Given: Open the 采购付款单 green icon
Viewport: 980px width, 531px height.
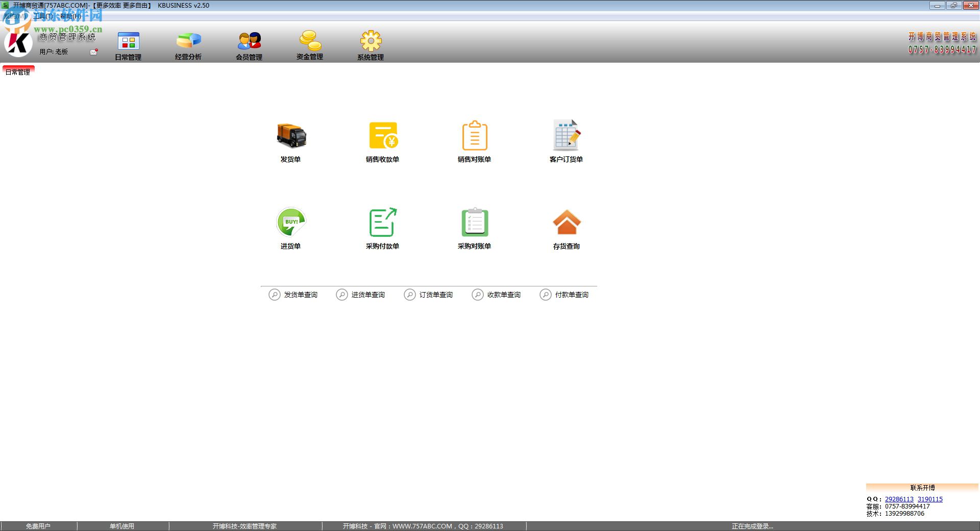Looking at the screenshot, I should pos(383,222).
